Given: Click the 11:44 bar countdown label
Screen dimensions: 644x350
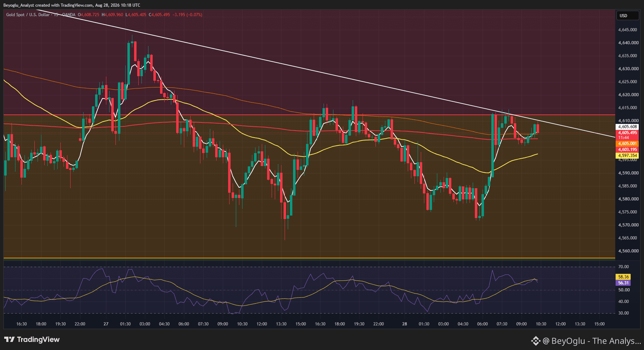Looking at the screenshot, I should [624, 138].
